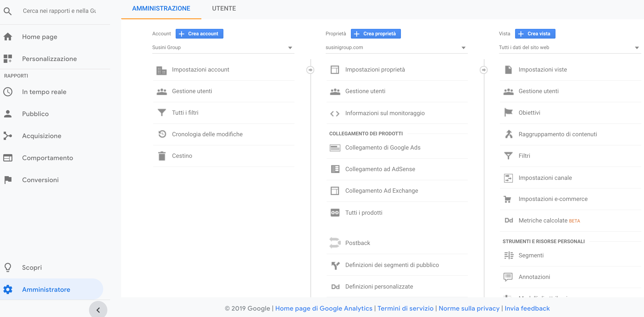Open Conversioni reports in sidebar
644x317 pixels.
coord(40,180)
